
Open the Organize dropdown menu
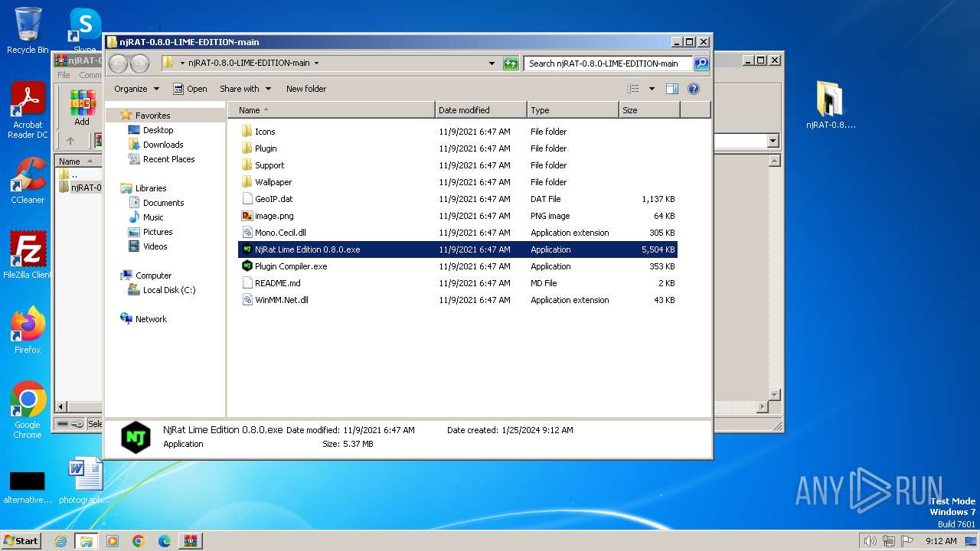point(136,89)
